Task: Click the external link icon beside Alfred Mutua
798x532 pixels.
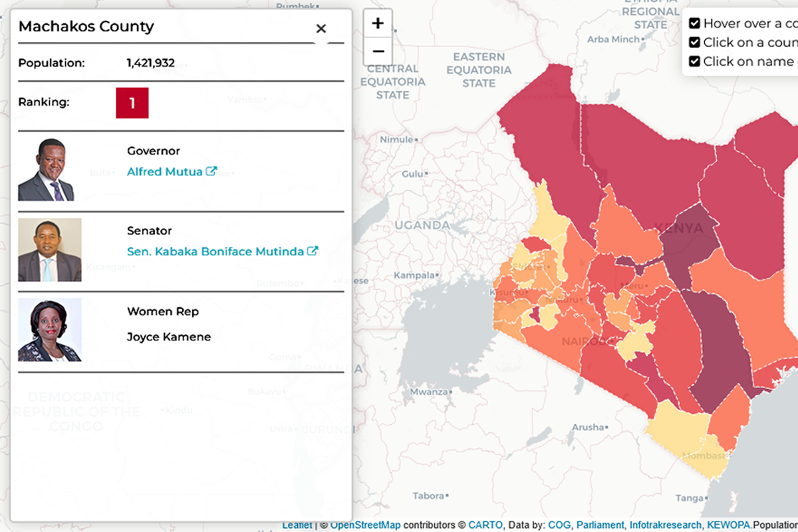Action: pos(211,171)
